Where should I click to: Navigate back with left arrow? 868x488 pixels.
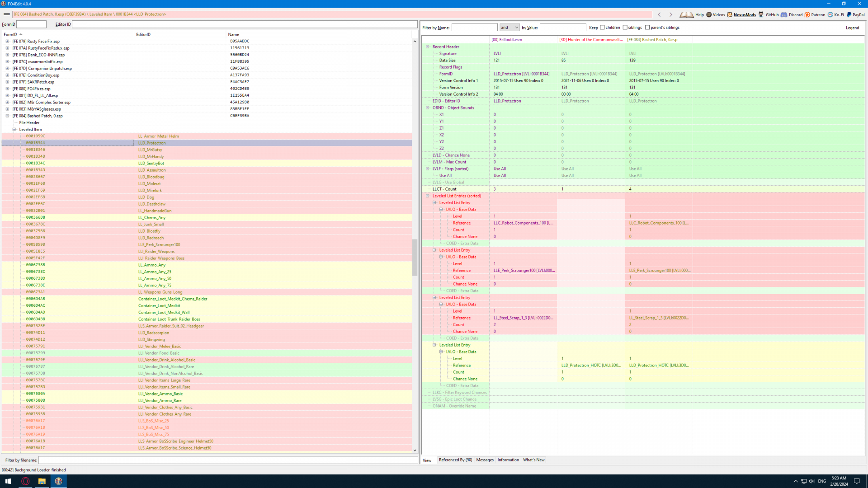(659, 14)
